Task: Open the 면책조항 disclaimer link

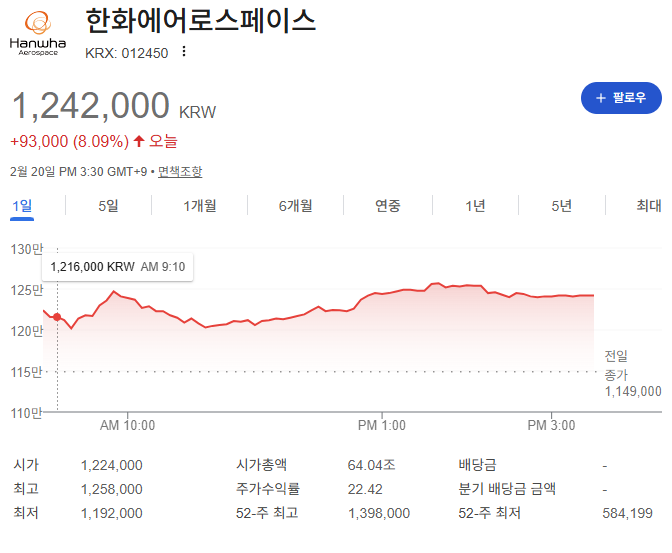Action: [180, 171]
